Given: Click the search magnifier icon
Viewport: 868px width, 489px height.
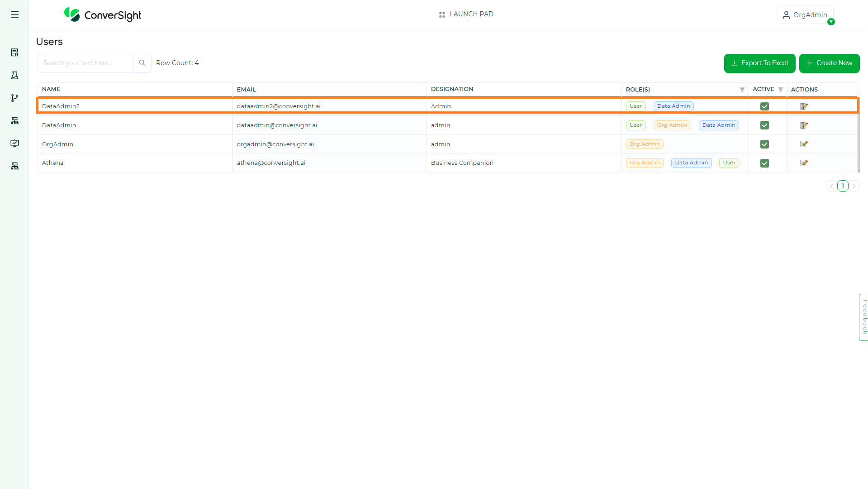Looking at the screenshot, I should click(142, 63).
